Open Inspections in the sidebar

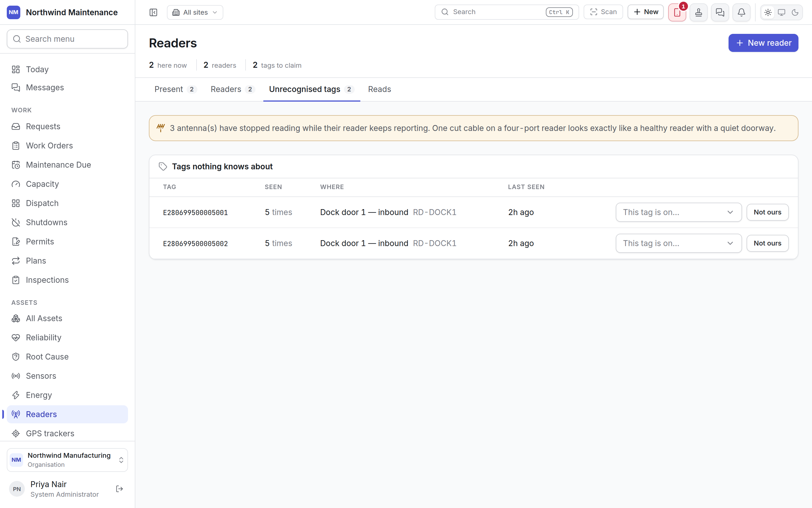[67, 280]
